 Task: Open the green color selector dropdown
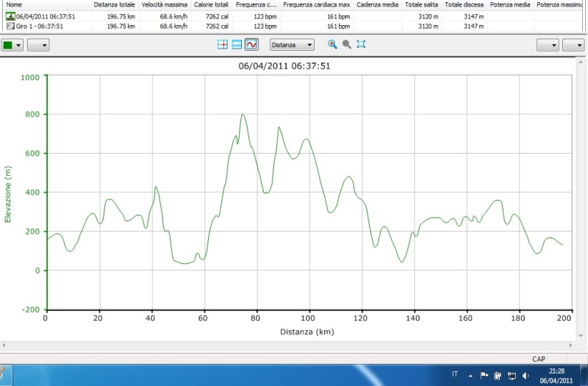click(12, 45)
